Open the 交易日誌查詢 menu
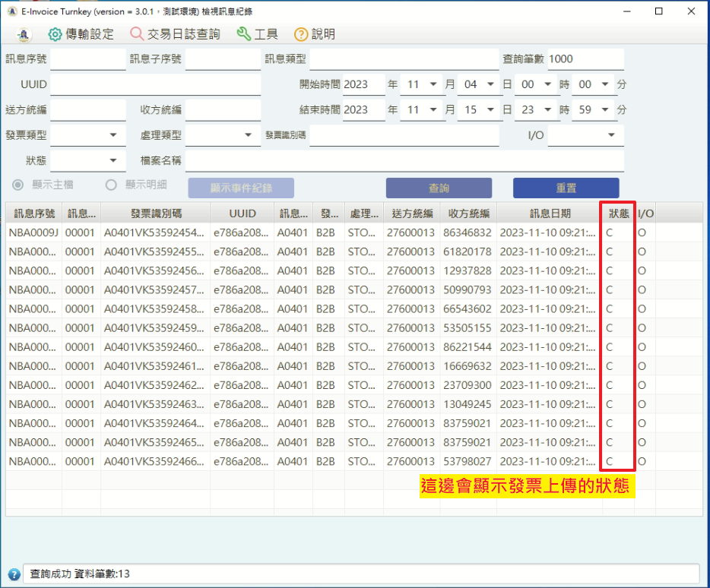 [x=175, y=34]
